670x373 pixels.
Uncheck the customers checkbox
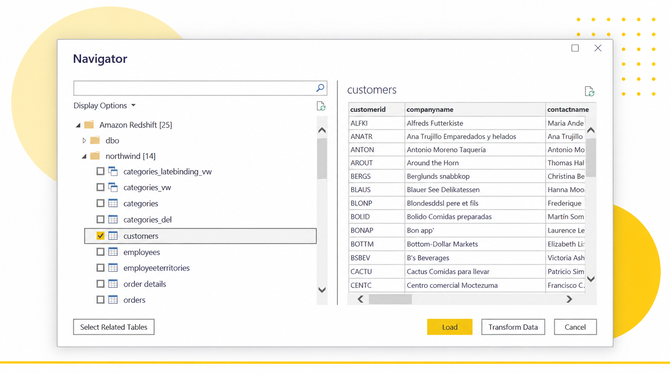tap(100, 236)
